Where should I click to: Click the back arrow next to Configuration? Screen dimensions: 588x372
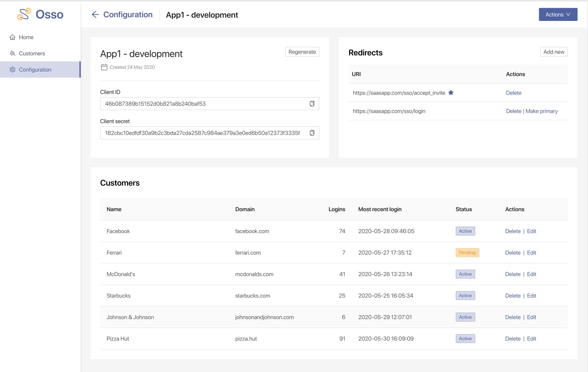pos(95,14)
